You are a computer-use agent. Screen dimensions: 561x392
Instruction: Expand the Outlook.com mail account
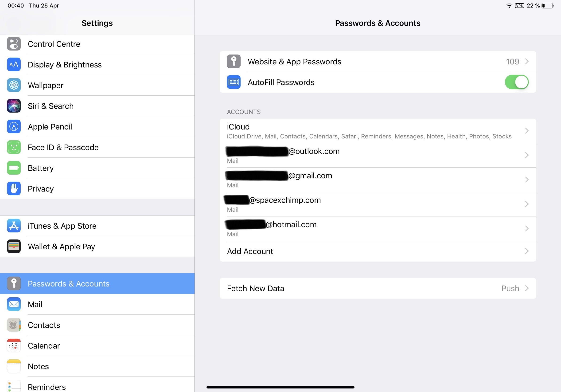pyautogui.click(x=377, y=155)
